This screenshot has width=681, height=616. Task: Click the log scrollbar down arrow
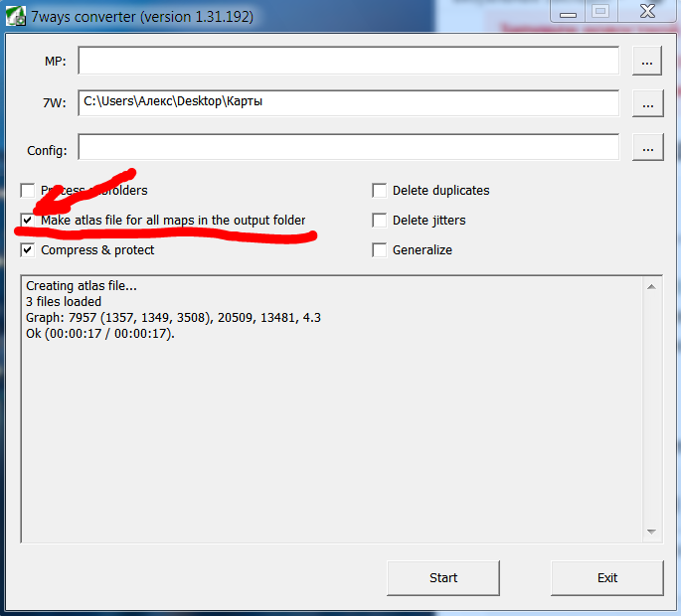tap(652, 532)
